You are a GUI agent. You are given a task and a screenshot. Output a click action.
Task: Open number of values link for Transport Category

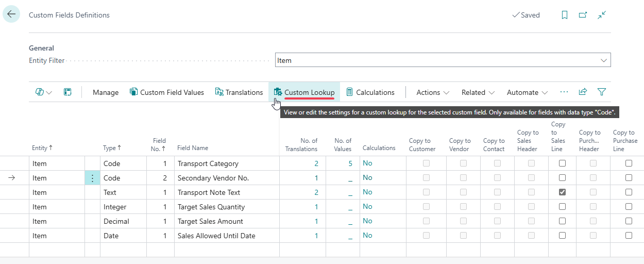349,163
